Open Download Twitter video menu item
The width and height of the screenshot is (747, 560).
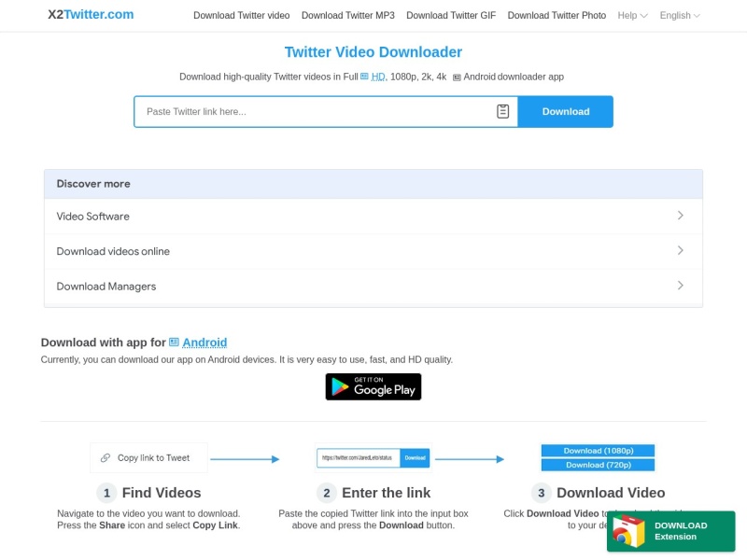point(242,15)
